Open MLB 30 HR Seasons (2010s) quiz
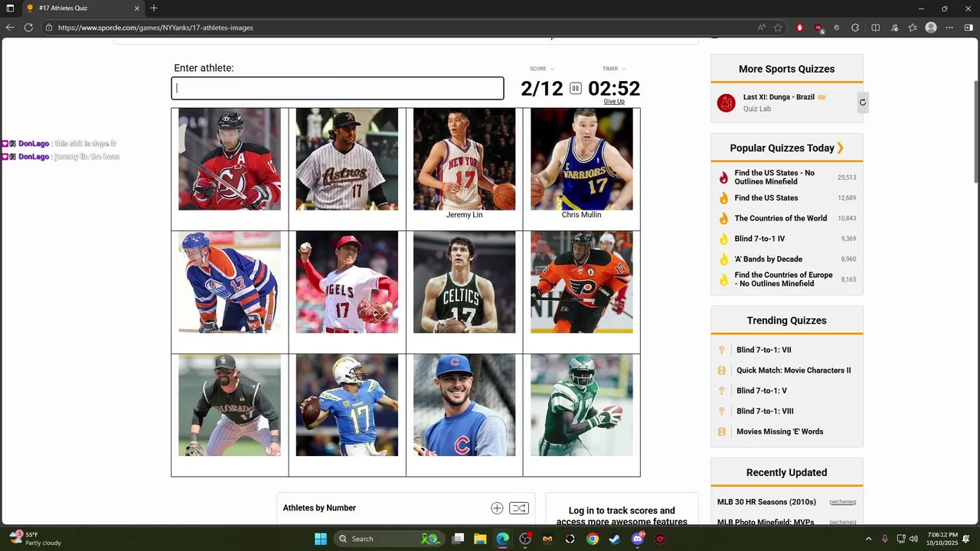 pos(766,502)
